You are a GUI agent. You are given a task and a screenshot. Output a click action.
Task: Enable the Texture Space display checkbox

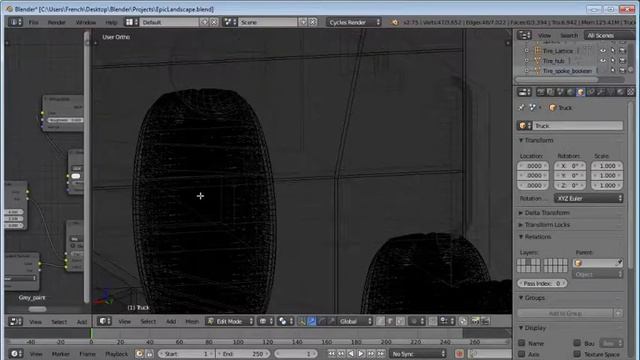577,354
